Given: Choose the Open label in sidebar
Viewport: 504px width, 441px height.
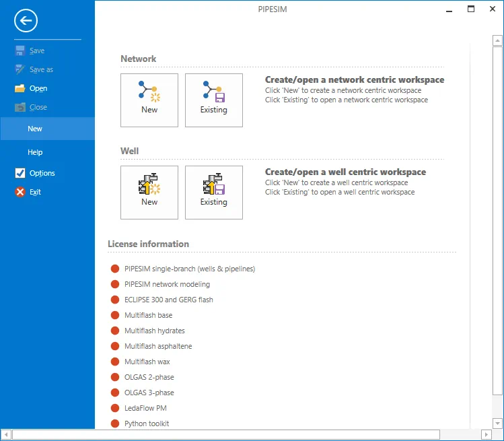Looking at the screenshot, I should tap(38, 88).
